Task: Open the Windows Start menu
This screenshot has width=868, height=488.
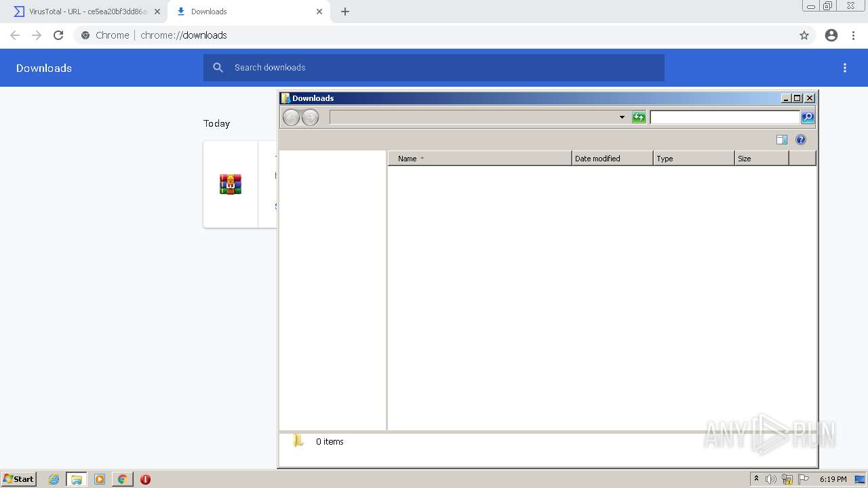Action: (x=19, y=479)
